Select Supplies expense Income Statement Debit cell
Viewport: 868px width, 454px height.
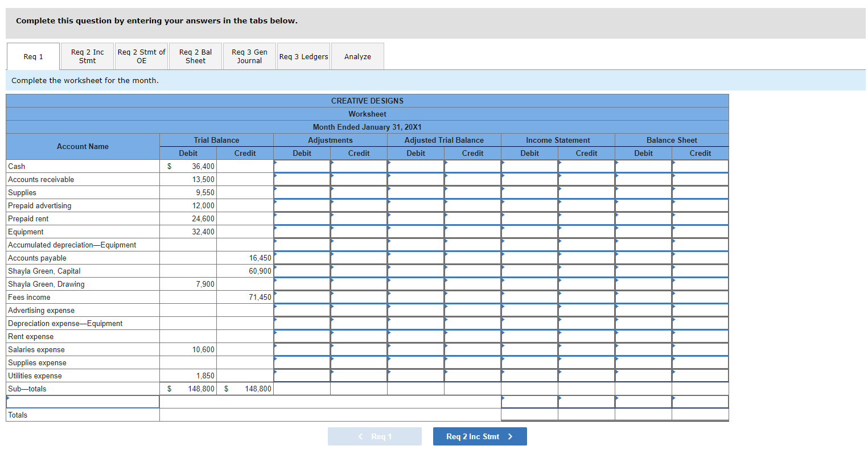coord(529,362)
